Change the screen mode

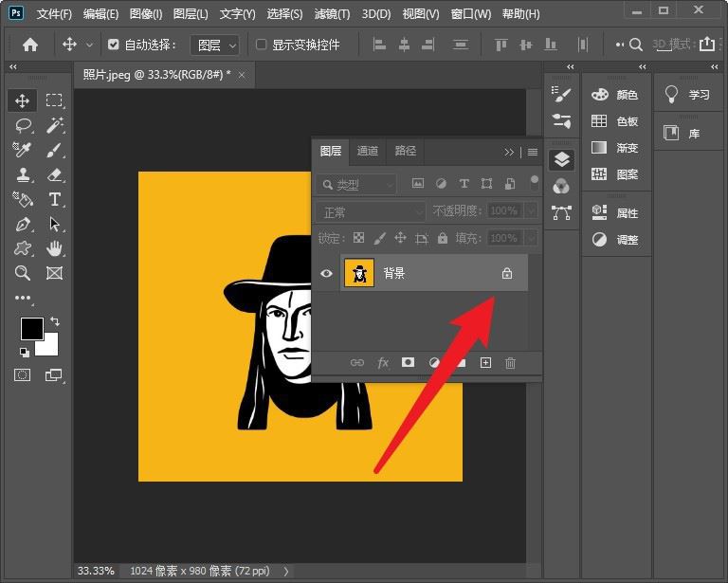(54, 375)
